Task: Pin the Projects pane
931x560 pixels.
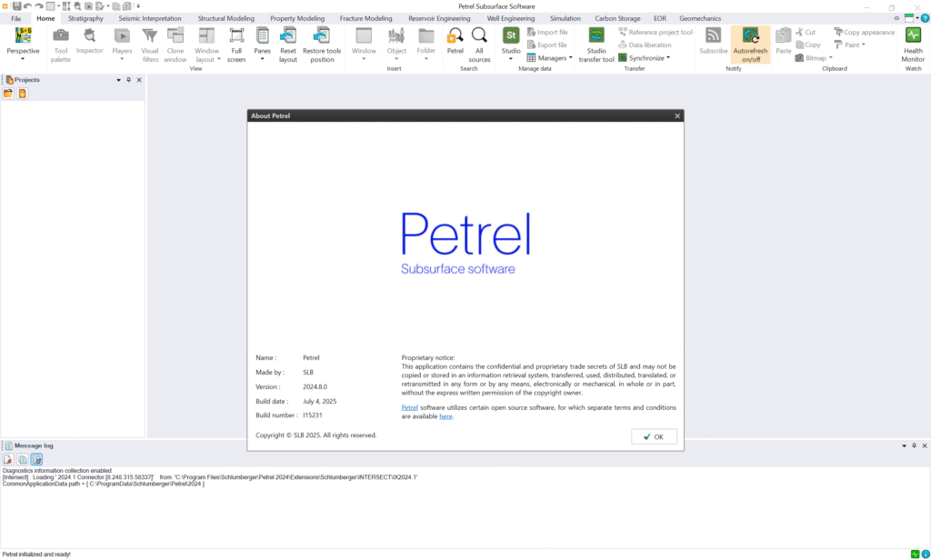Action: [x=128, y=80]
